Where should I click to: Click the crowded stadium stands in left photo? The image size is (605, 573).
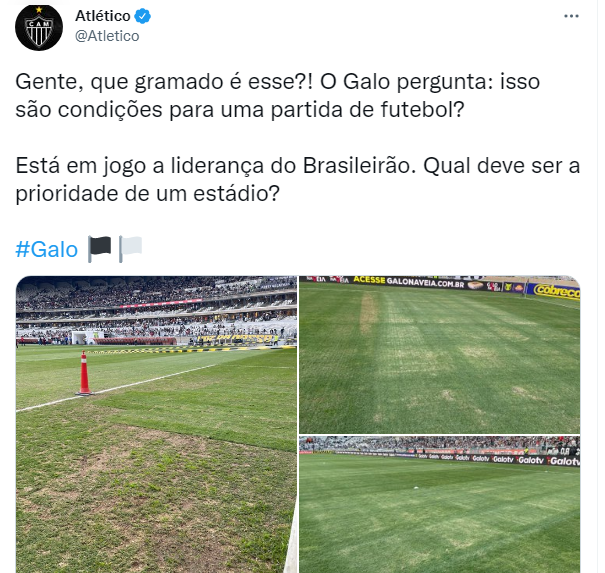(x=156, y=309)
